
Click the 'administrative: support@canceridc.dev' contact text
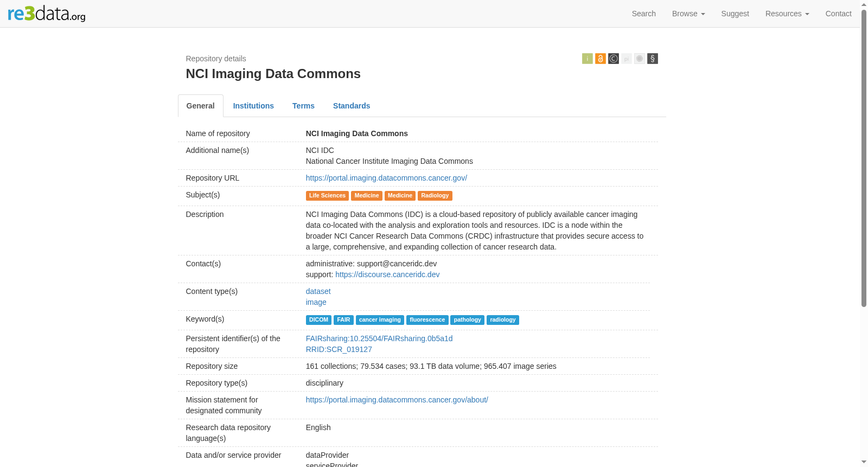pyautogui.click(x=372, y=264)
